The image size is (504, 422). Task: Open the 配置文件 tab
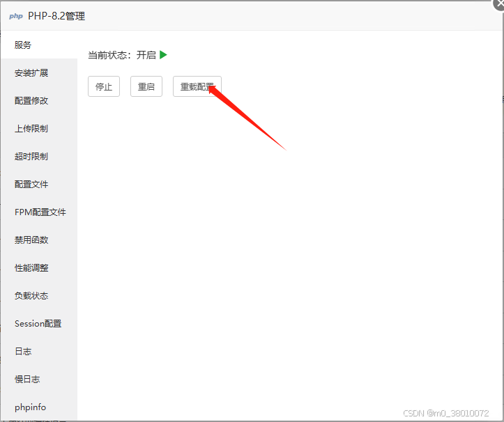(39, 185)
